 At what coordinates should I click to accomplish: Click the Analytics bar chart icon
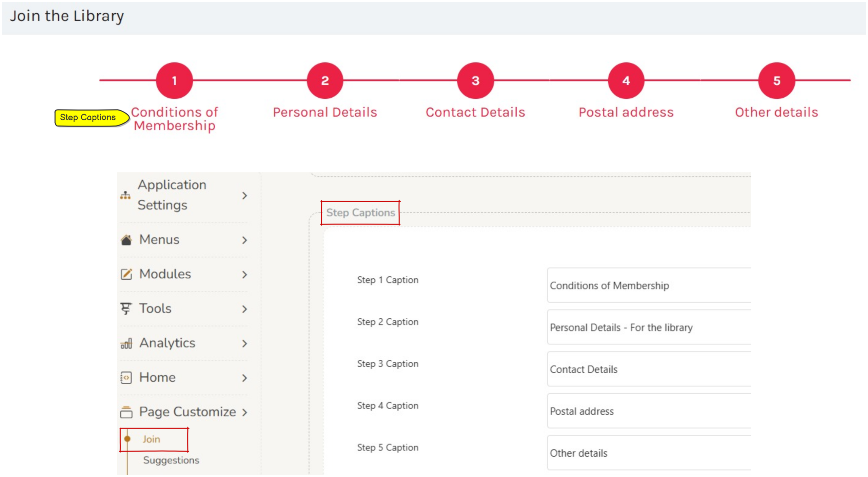tap(126, 343)
